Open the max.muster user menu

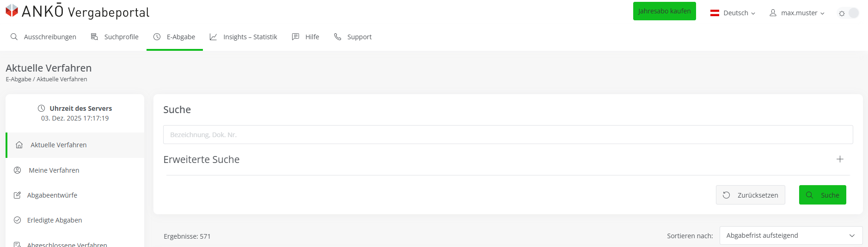(x=797, y=13)
